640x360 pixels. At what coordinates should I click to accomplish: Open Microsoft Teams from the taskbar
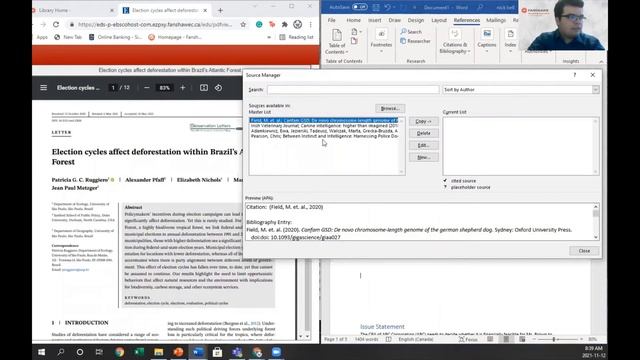pyautogui.click(x=237, y=352)
